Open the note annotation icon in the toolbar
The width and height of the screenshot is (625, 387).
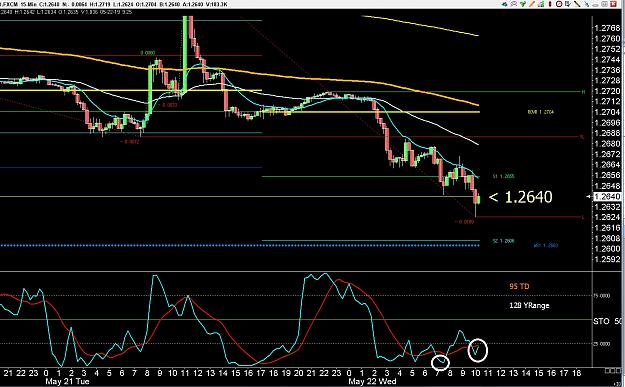click(x=568, y=4)
